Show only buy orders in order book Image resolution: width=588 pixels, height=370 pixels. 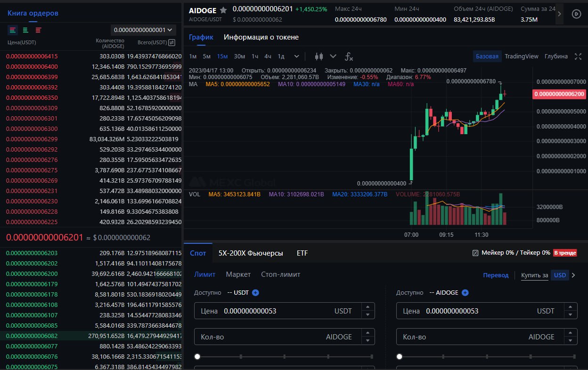25,30
